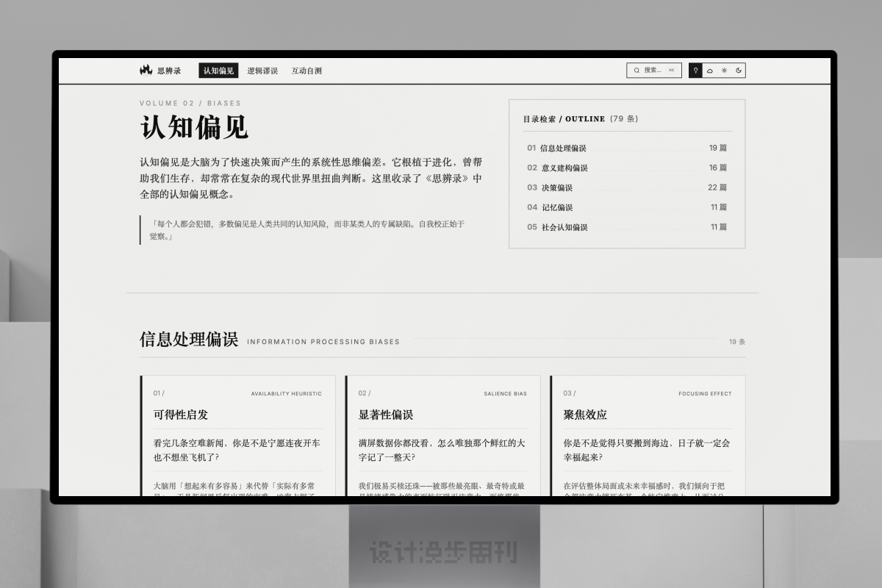The height and width of the screenshot is (588, 882).
Task: Click the VOLUME 02 / BIASES label
Action: pos(190,103)
